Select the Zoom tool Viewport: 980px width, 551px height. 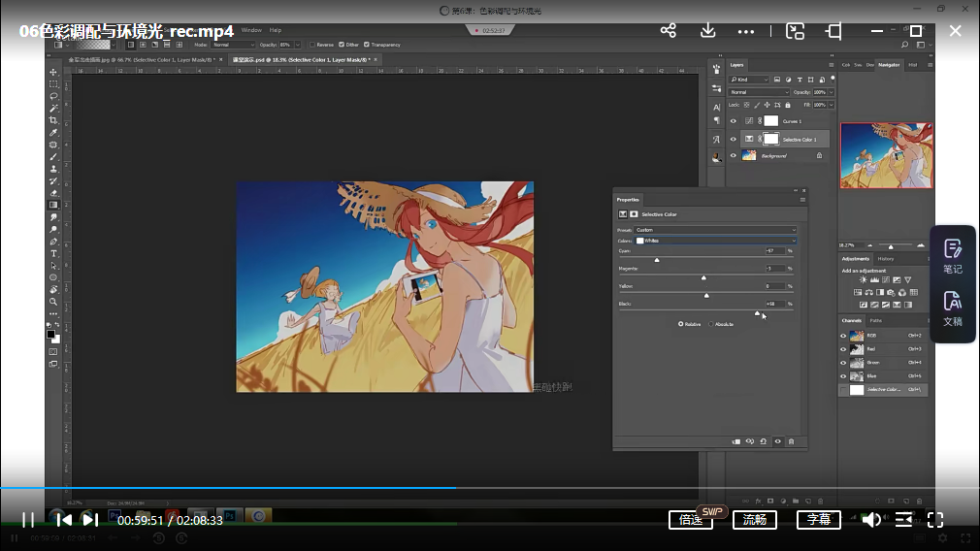pos(53,302)
